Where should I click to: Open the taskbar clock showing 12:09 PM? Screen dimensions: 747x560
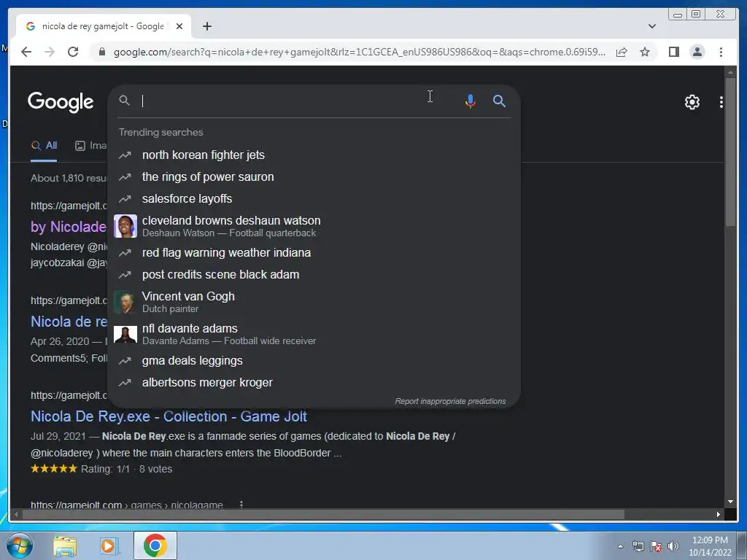point(710,546)
